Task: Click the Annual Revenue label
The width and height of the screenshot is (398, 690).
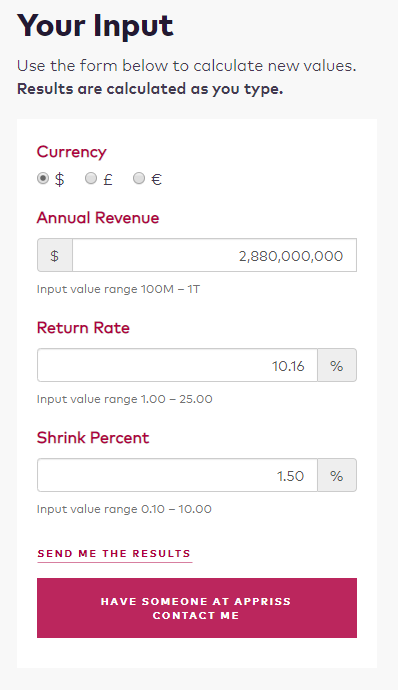Action: point(98,218)
